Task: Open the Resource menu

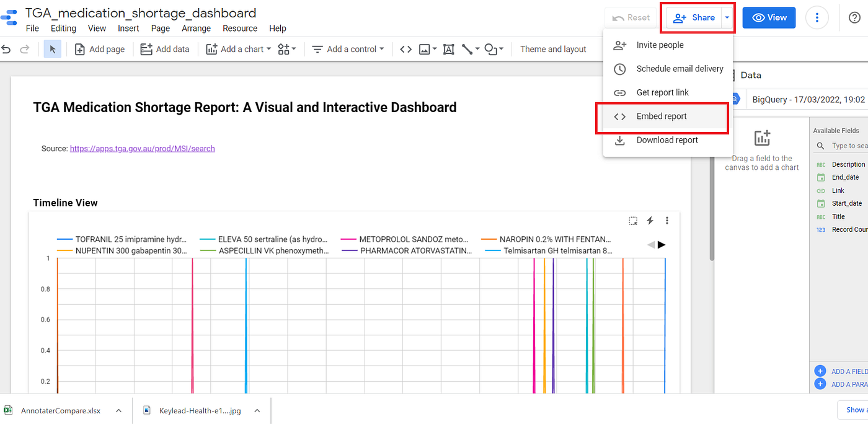Action: (x=239, y=28)
